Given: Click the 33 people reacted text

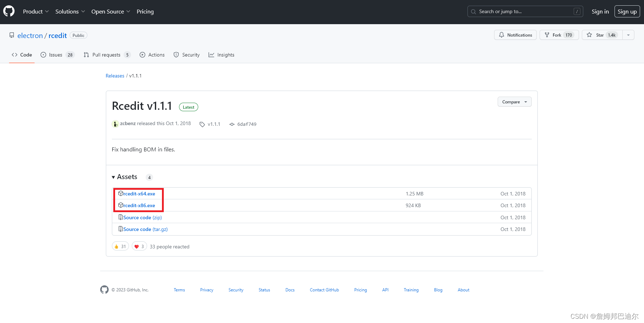Looking at the screenshot, I should point(169,247).
